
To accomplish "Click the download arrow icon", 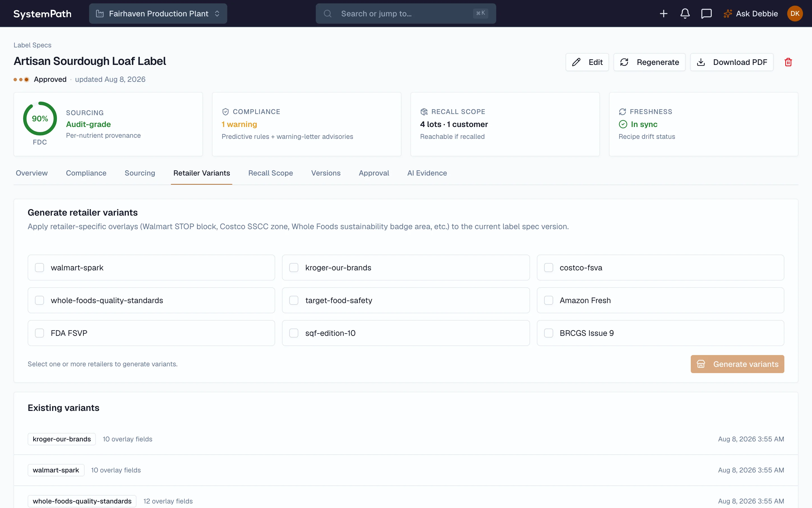I will click(701, 62).
